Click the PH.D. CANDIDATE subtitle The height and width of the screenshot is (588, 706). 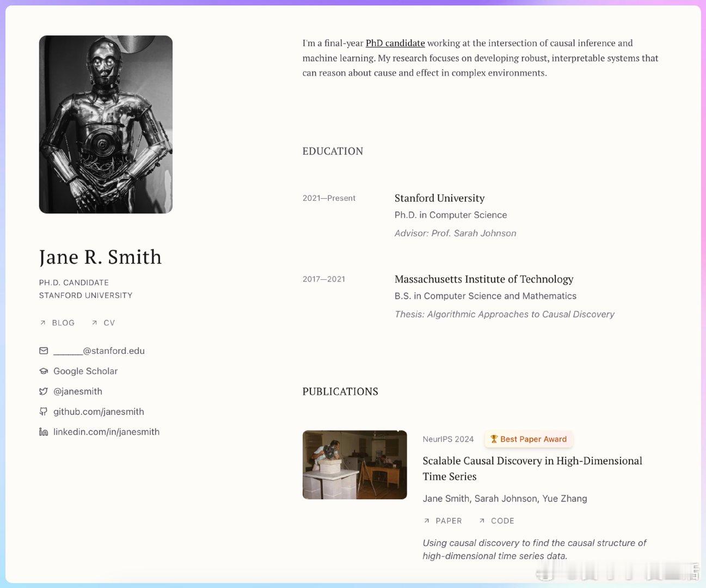coord(74,283)
